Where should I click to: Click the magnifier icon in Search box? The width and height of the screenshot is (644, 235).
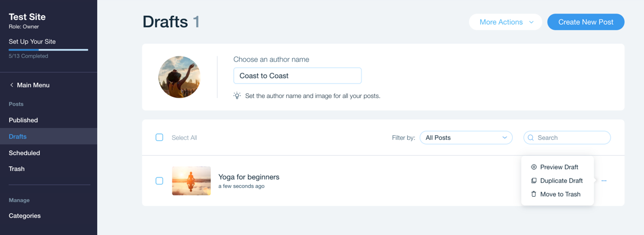(x=530, y=138)
